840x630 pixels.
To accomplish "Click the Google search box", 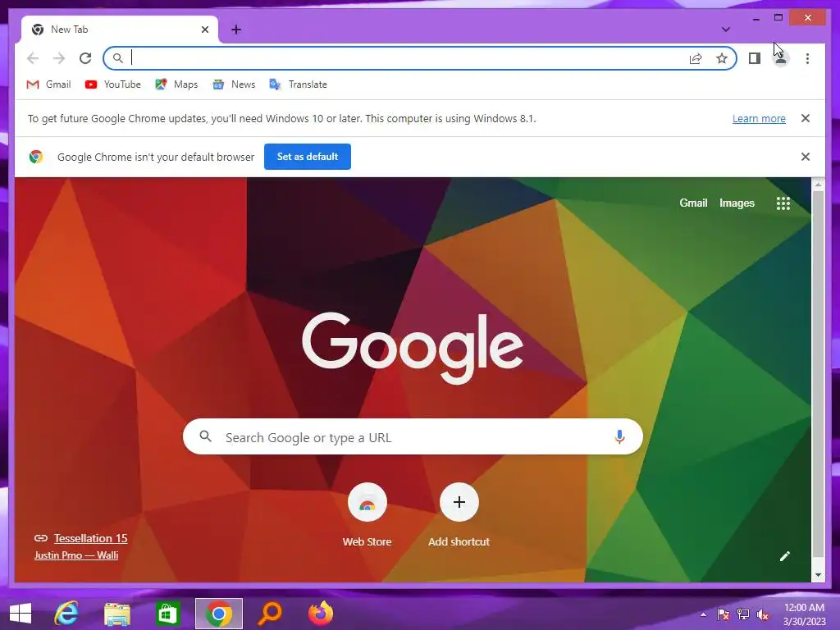I will point(413,436).
